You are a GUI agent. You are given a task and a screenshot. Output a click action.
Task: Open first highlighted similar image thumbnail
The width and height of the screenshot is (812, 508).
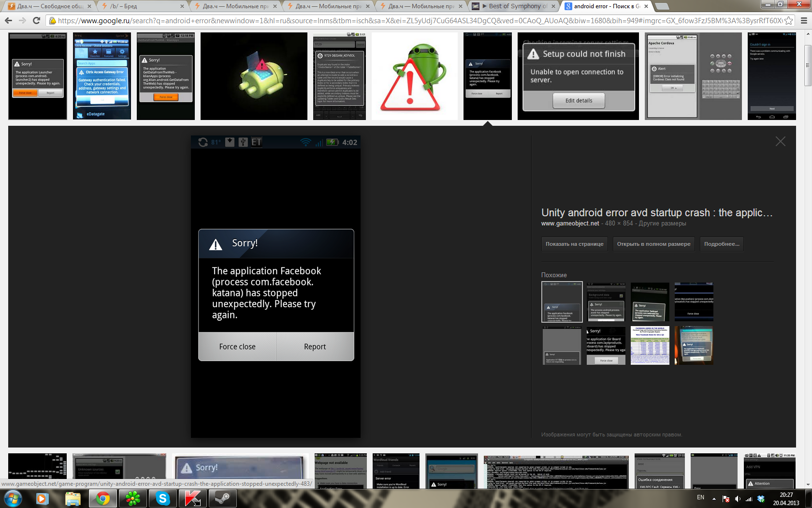[x=562, y=302]
